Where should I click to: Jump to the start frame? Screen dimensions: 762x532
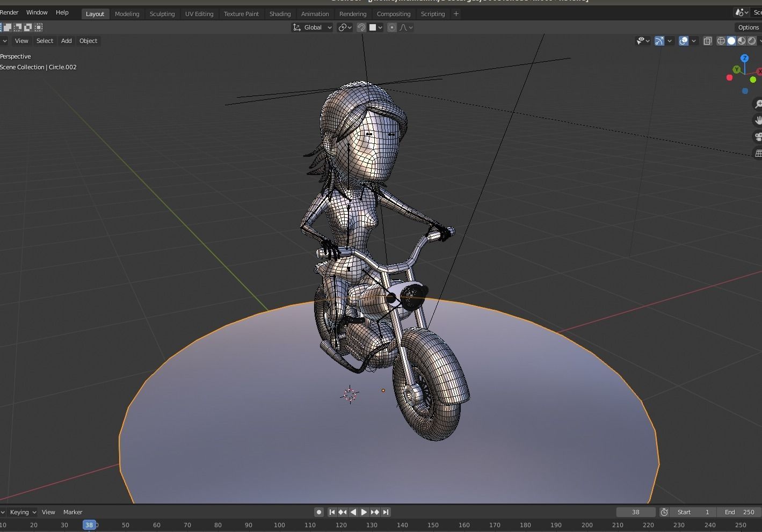332,512
